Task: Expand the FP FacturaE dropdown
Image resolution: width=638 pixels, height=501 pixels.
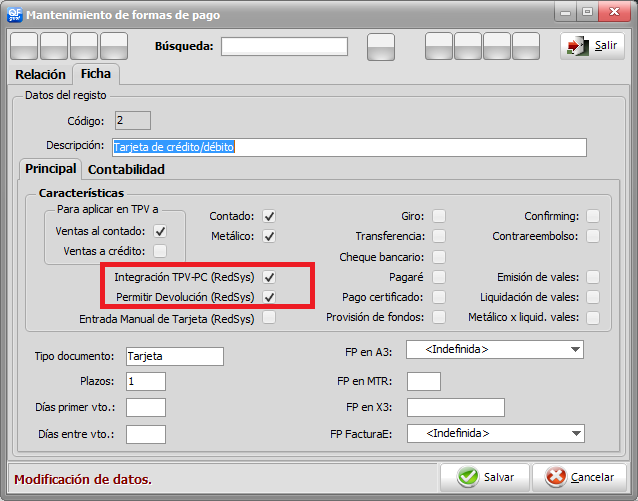Action: coord(496,433)
